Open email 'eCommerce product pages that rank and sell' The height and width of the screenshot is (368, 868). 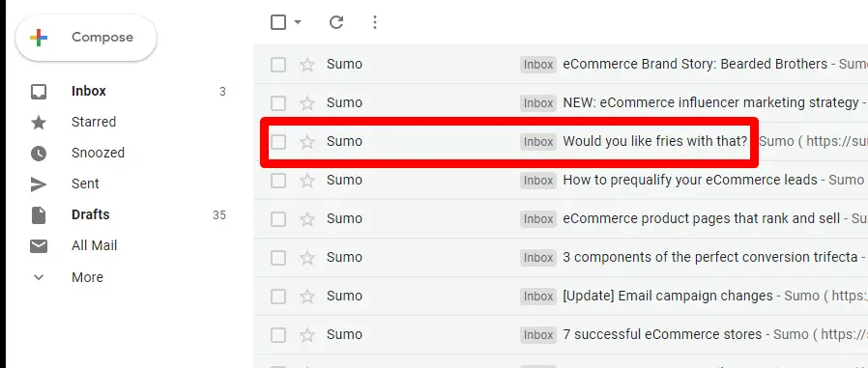point(702,219)
